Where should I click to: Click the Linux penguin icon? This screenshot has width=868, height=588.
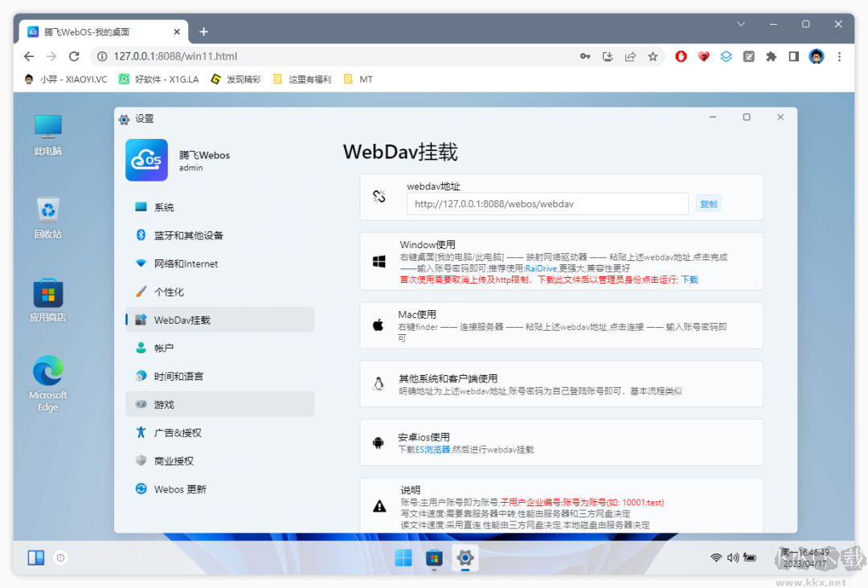(x=379, y=383)
